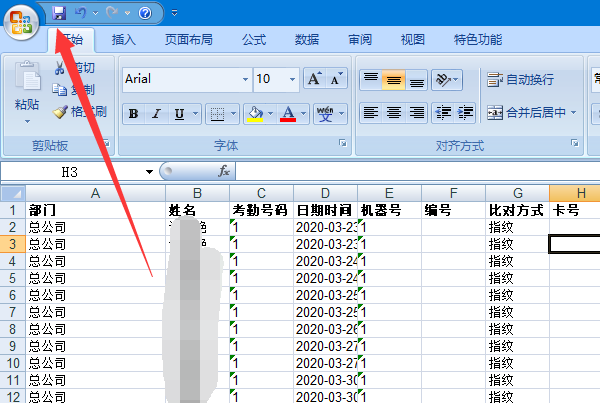The height and width of the screenshot is (403, 600).
Task: Switch to the 页面布局 tab
Action: [x=189, y=39]
